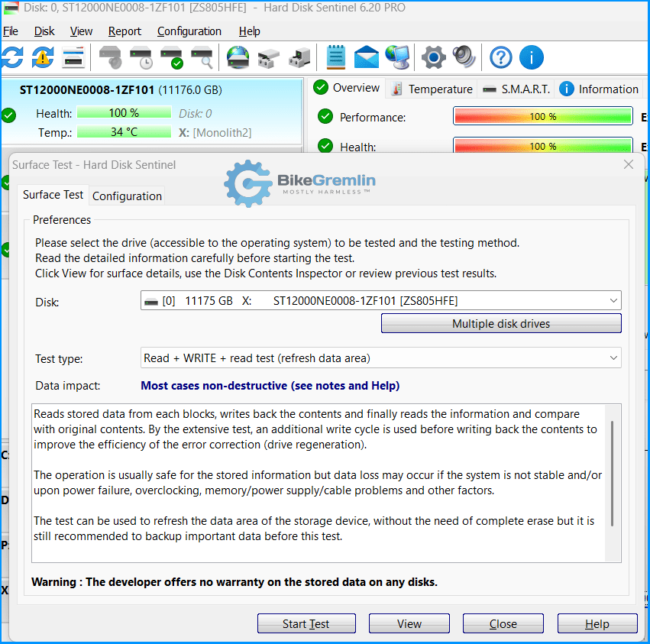The image size is (650, 644).
Task: Open the Disk menu
Action: click(x=44, y=31)
